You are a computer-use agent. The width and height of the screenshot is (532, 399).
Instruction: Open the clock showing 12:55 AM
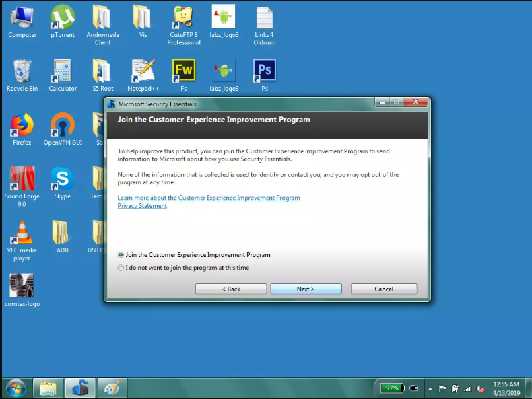[506, 388]
